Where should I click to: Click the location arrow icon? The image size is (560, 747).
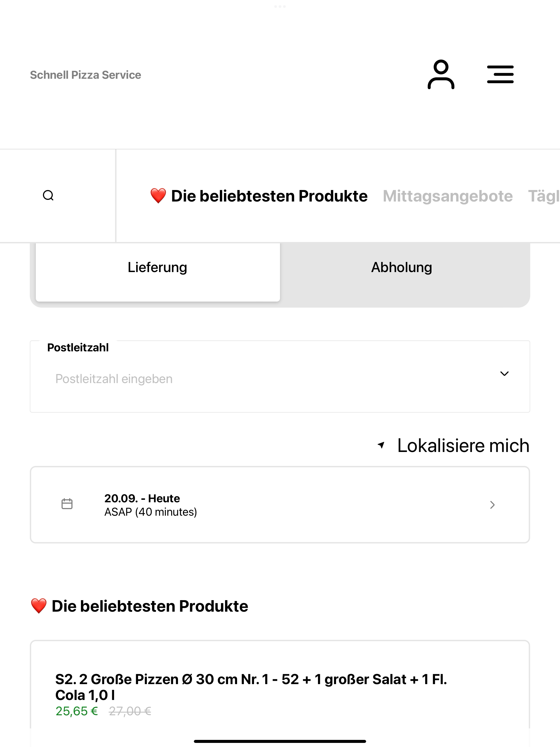click(x=381, y=445)
